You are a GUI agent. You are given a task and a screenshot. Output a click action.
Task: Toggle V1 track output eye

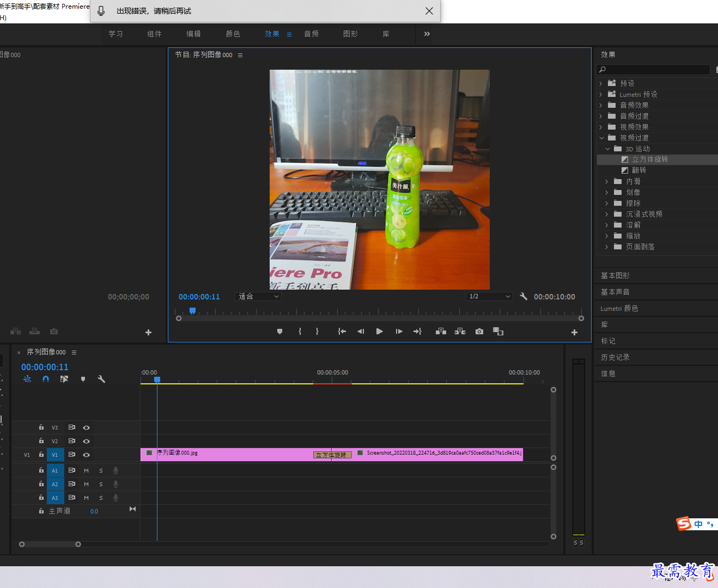tap(86, 455)
